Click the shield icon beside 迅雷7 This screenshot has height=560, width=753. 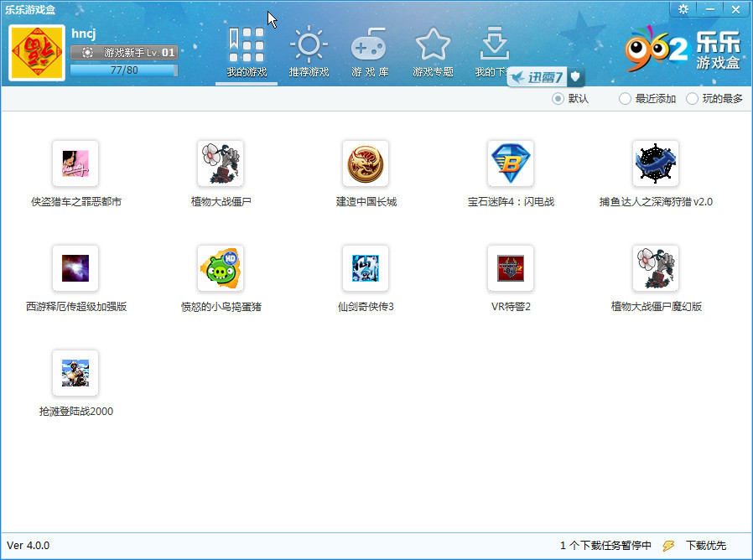tap(576, 77)
